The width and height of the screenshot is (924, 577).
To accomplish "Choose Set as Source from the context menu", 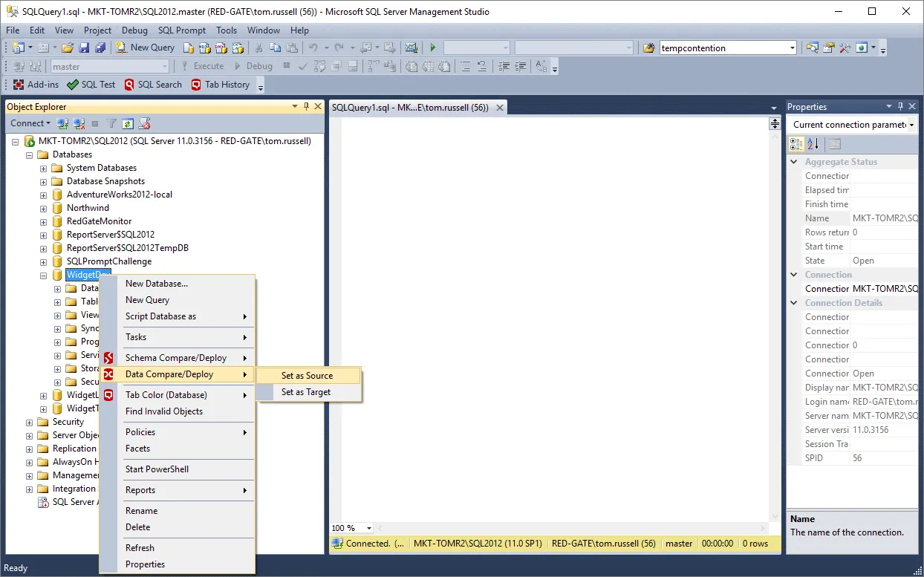I will pos(307,376).
